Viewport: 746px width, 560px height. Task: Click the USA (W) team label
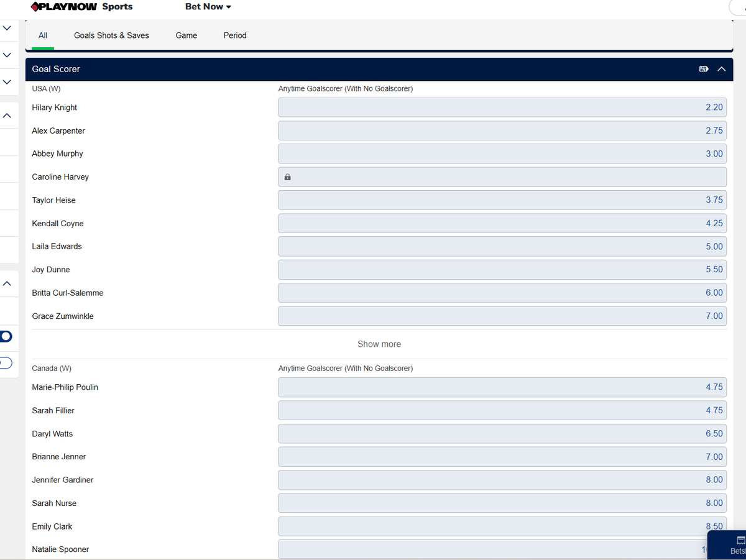pos(46,89)
